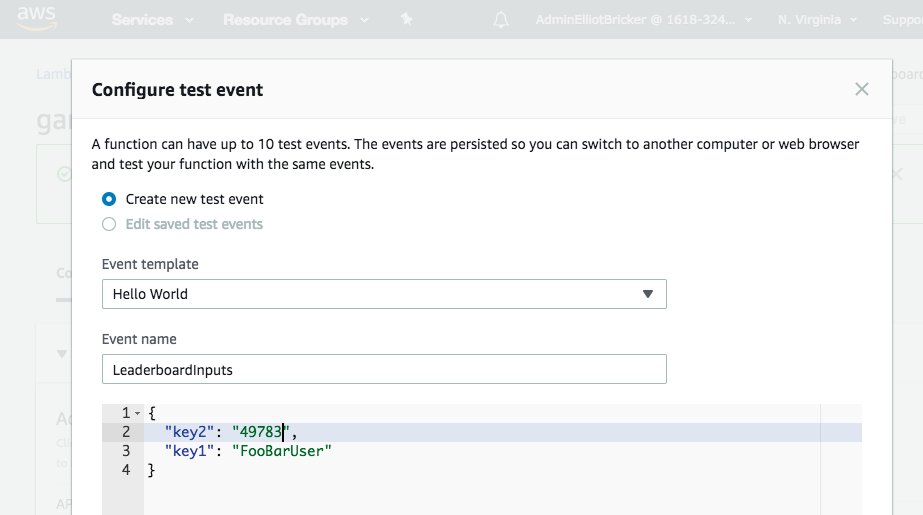Click the "FooBarUser" value in editor

282,451
